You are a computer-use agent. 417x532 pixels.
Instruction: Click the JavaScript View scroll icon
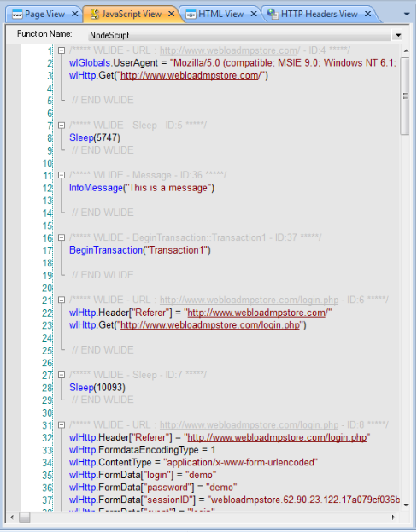(x=95, y=14)
